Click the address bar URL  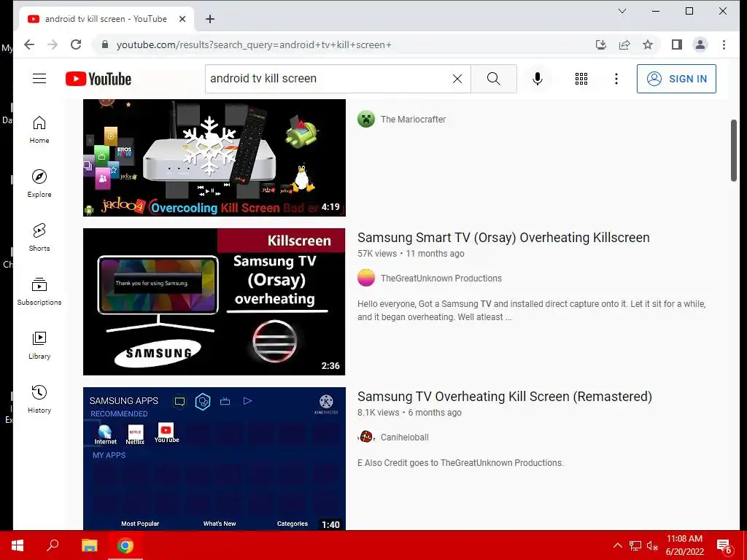click(x=254, y=44)
